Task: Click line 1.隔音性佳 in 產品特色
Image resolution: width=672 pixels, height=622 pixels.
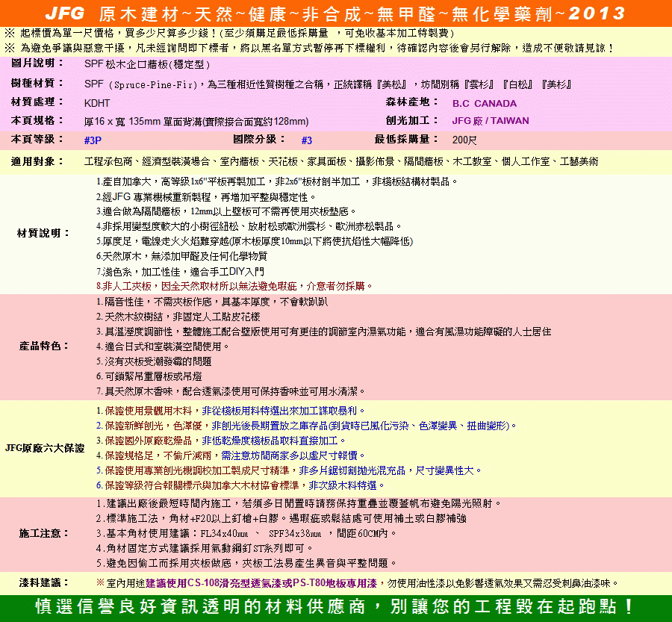Action: click(x=212, y=302)
